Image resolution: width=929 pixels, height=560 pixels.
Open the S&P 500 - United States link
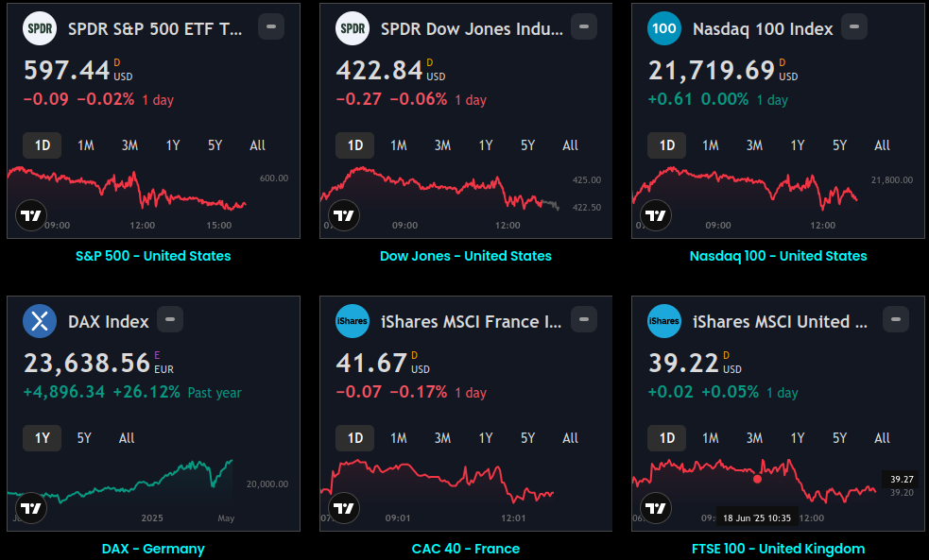coord(153,256)
